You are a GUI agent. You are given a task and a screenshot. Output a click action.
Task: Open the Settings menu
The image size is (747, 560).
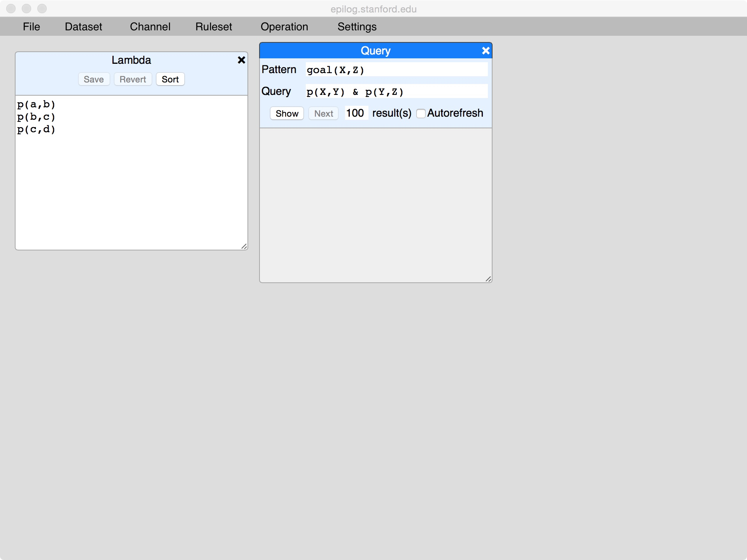point(357,26)
